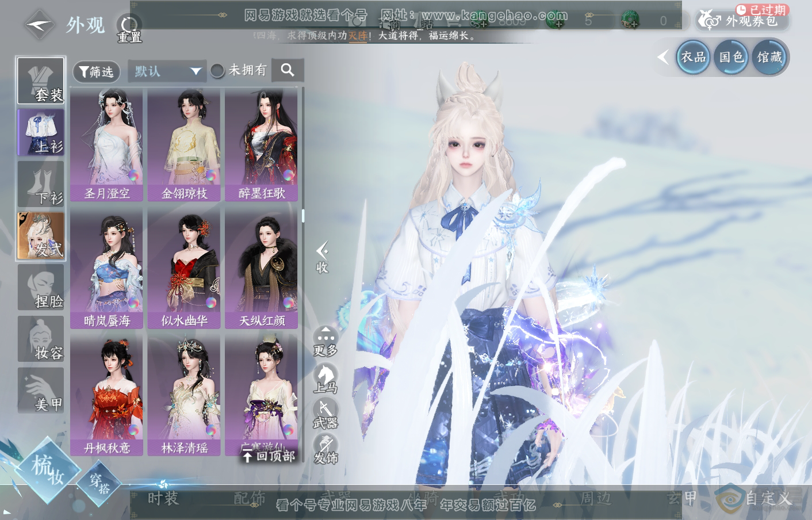Open the 筛选 filter button
The width and height of the screenshot is (812, 520).
[x=96, y=72]
